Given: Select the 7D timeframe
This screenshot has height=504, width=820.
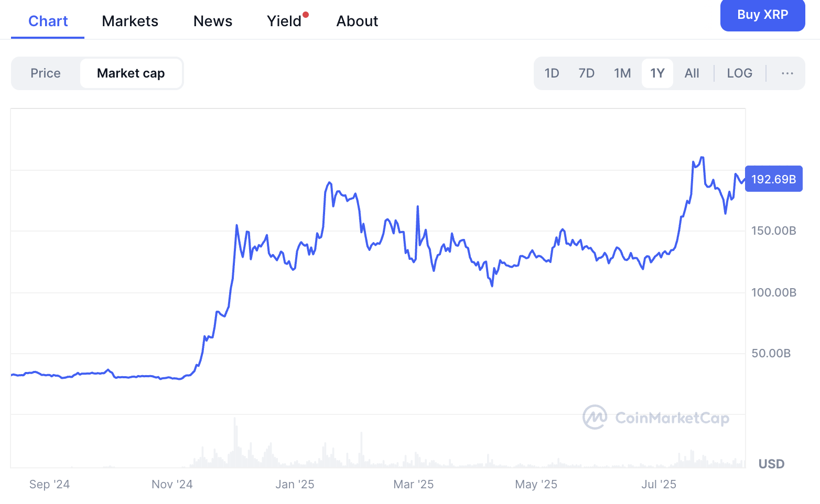Looking at the screenshot, I should (586, 73).
